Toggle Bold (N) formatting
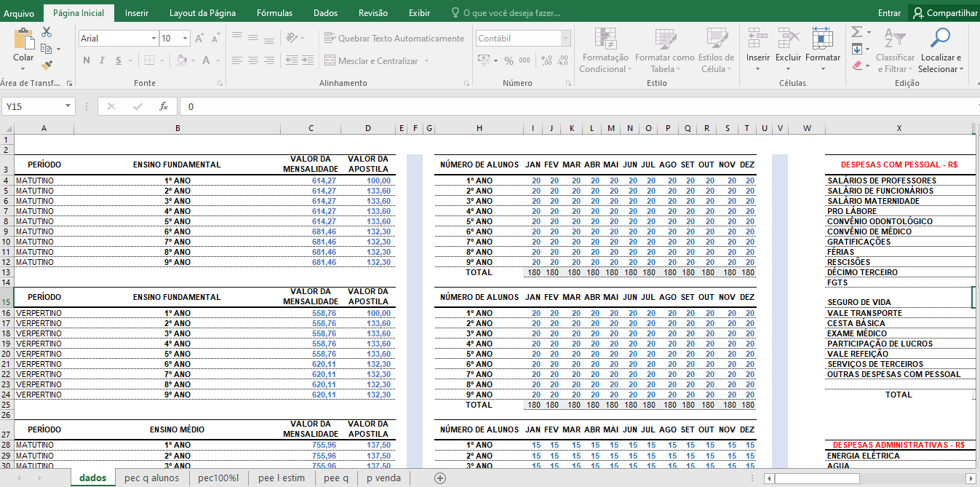 tap(87, 60)
